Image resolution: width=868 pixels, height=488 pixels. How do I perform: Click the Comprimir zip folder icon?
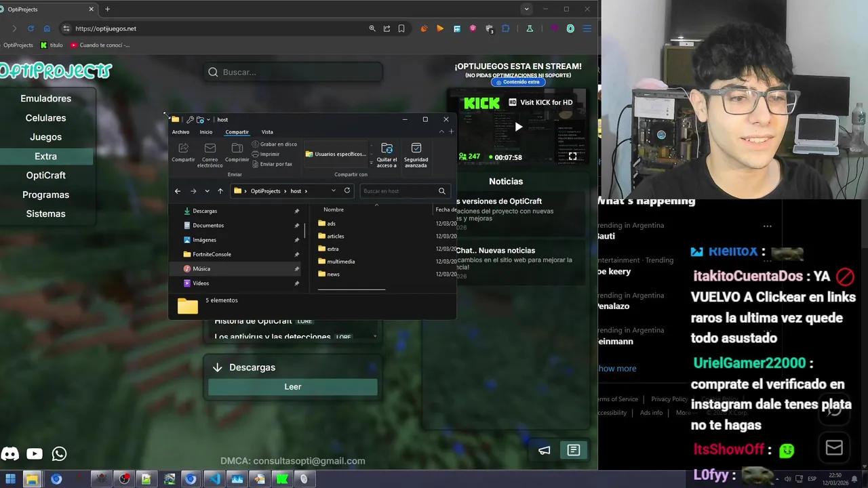(237, 152)
